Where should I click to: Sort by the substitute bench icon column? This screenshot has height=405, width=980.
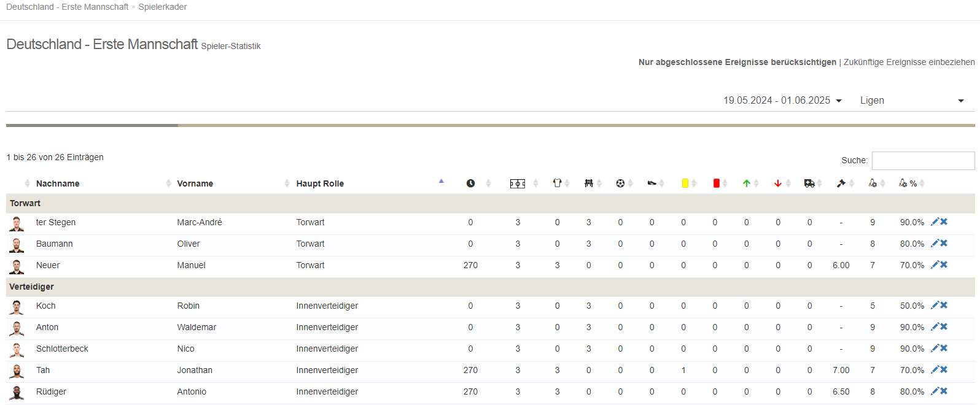[589, 183]
